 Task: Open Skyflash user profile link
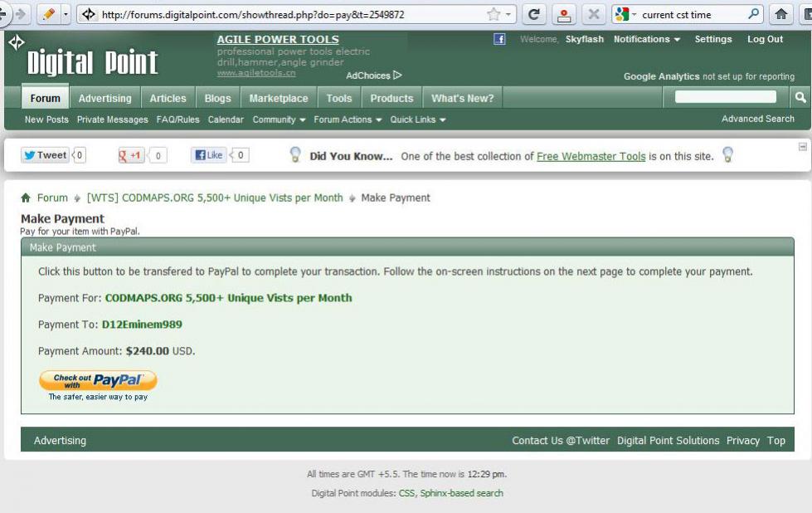584,39
